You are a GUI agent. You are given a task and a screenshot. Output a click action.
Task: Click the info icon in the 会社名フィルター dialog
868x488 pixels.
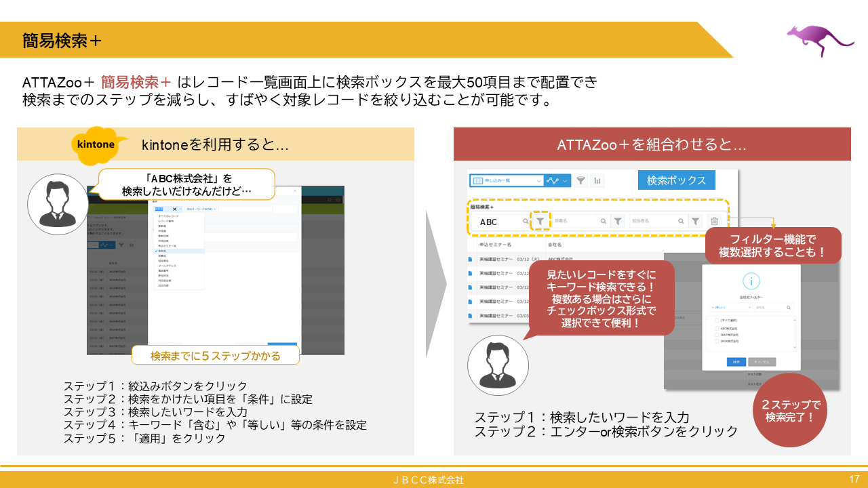[x=751, y=281]
